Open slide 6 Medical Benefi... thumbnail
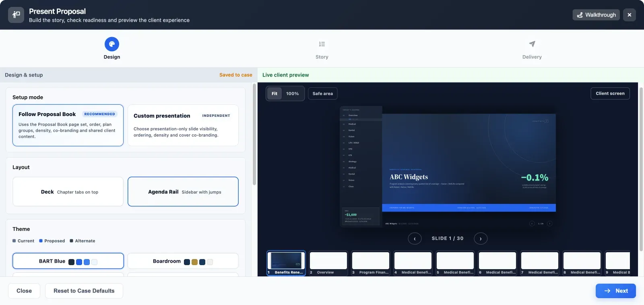Screen dimensions: 644x305 (x=497, y=264)
